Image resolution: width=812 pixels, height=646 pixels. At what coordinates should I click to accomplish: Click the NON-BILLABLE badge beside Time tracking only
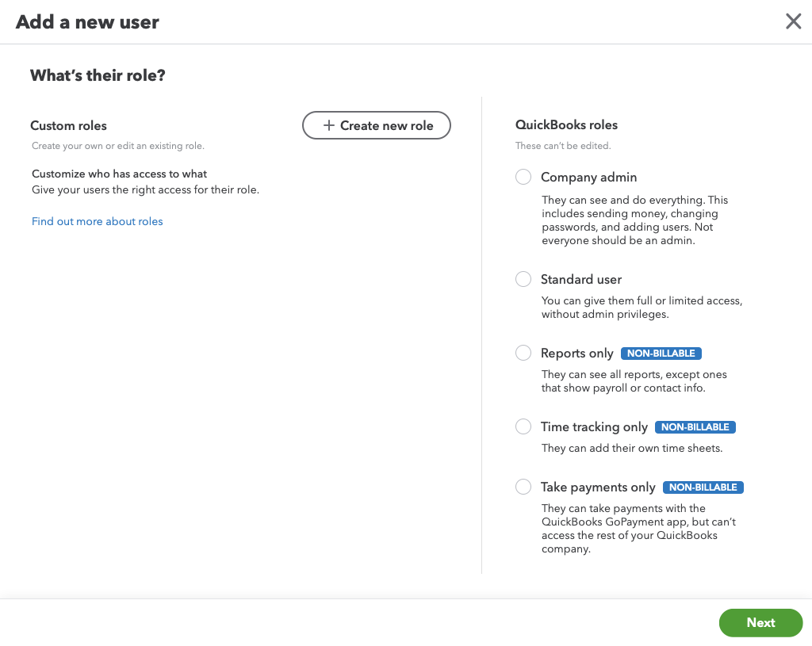(x=695, y=427)
